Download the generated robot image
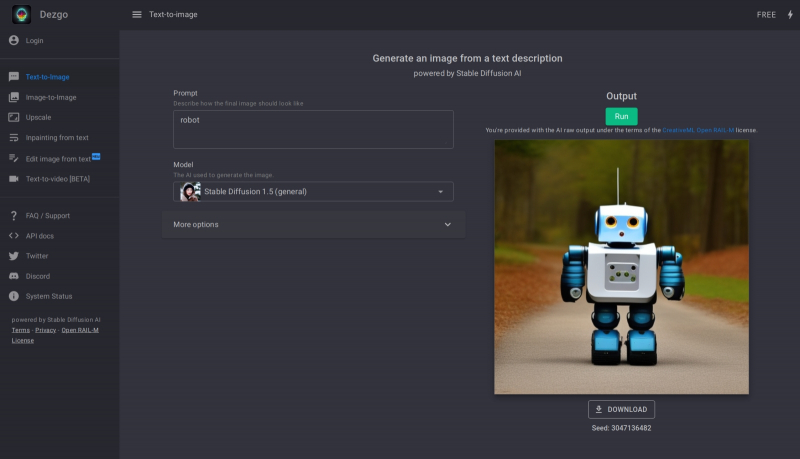Image resolution: width=800 pixels, height=459 pixels. pos(621,409)
